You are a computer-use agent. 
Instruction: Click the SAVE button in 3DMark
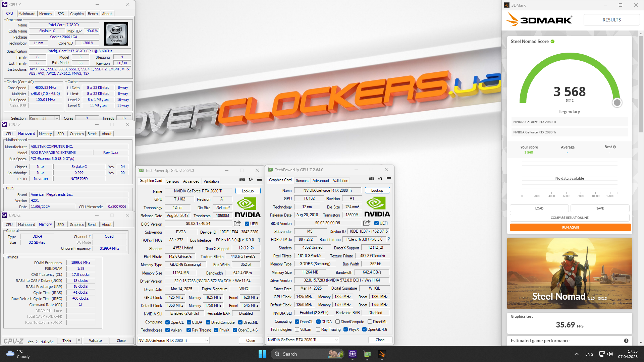(600, 208)
